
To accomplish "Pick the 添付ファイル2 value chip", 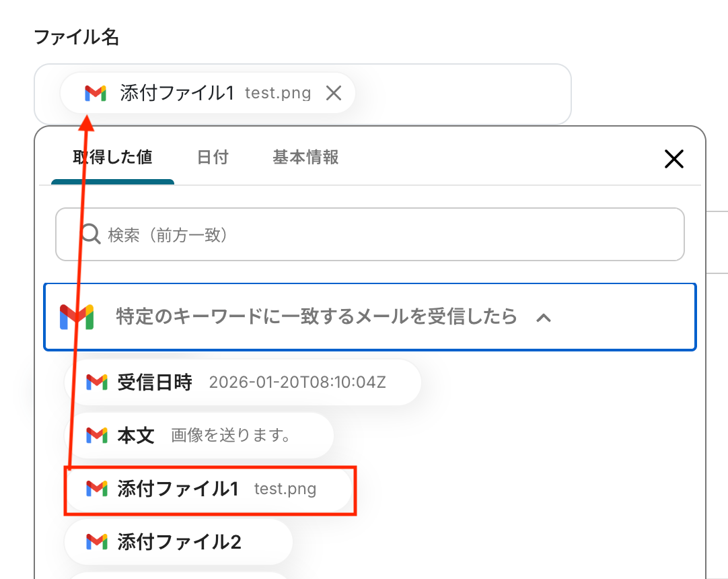I will [x=178, y=541].
